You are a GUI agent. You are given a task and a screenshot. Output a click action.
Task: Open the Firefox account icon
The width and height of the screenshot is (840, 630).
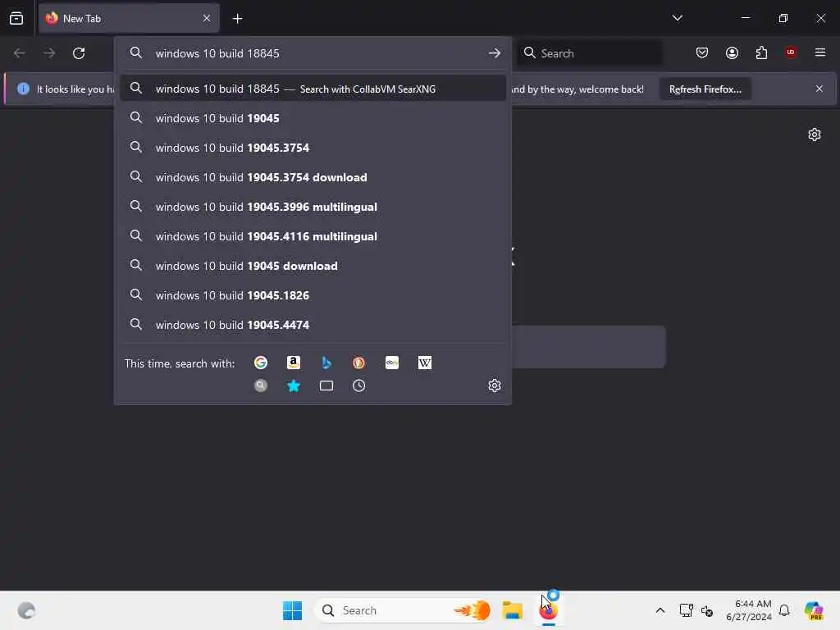tap(732, 53)
